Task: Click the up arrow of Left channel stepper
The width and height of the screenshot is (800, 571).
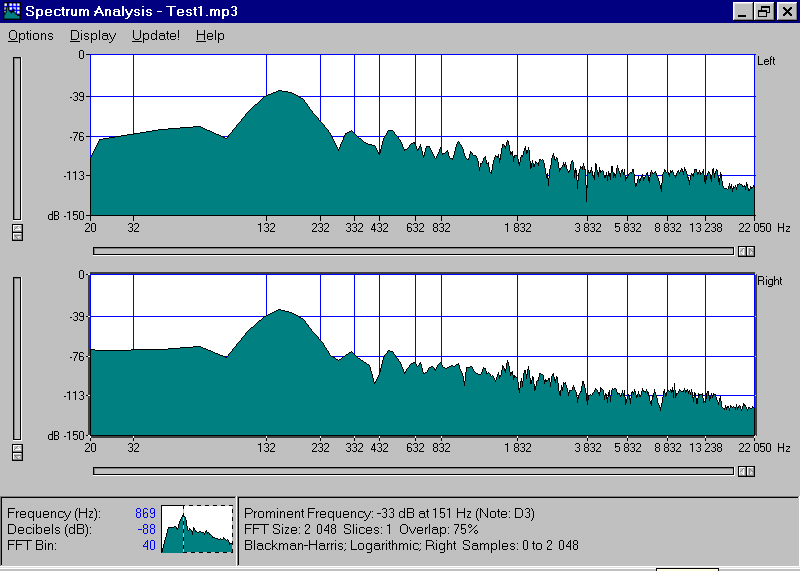Action: [16, 227]
